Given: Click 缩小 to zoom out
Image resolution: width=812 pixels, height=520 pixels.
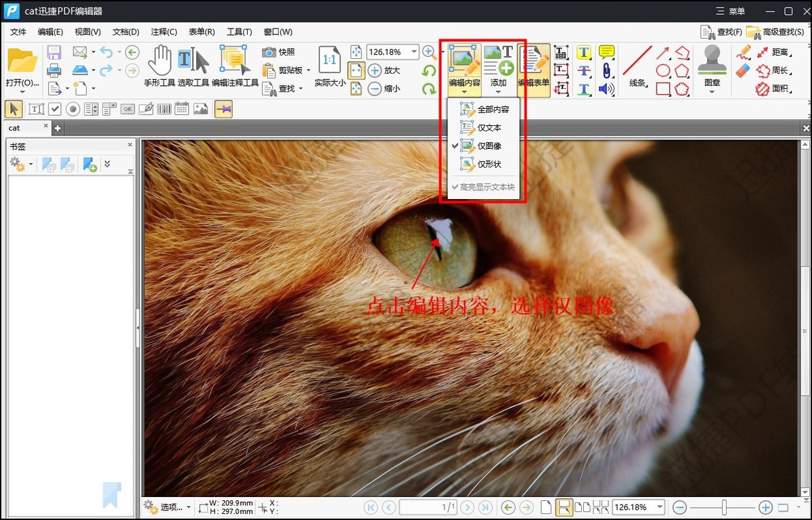Looking at the screenshot, I should [x=384, y=89].
